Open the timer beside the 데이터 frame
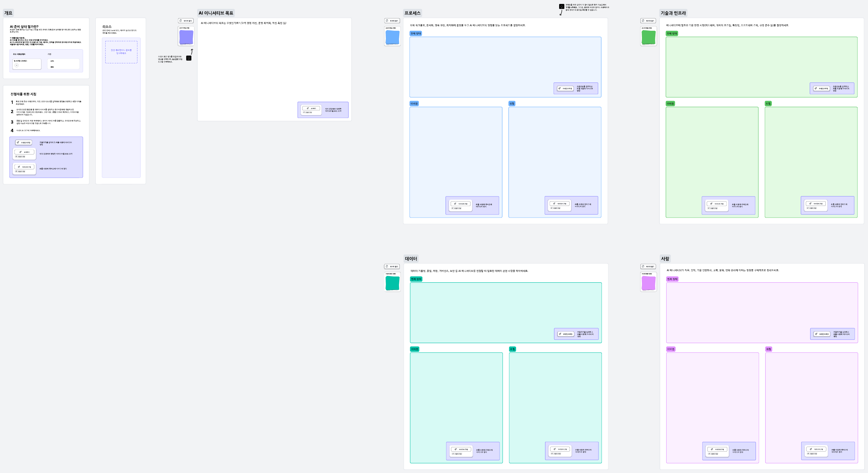Screen dimensions: 868x473 [392, 266]
